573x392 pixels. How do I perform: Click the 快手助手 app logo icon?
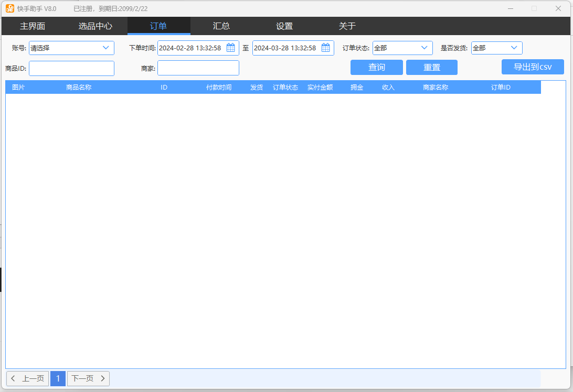[x=10, y=8]
